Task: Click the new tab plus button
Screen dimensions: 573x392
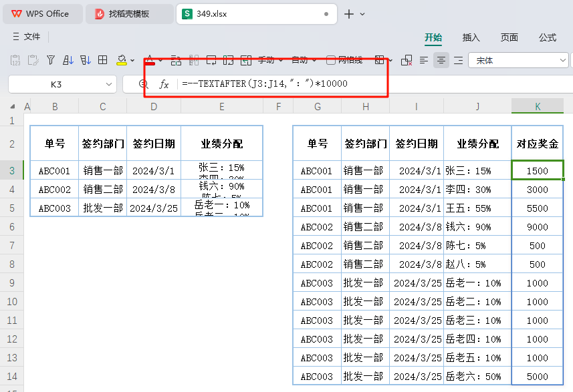Action: 348,14
